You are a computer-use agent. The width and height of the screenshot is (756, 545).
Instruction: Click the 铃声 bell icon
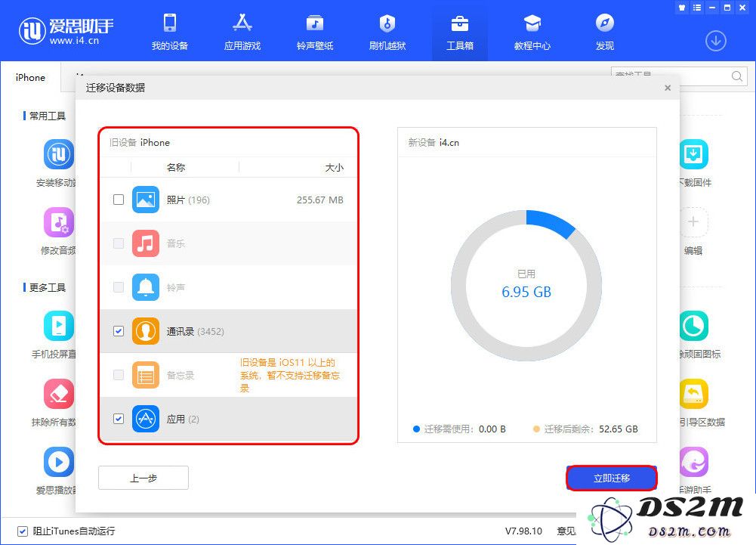click(x=146, y=287)
